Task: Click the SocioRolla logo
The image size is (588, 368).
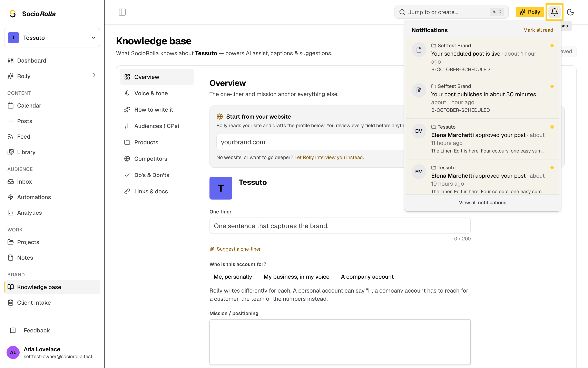Action: pyautogui.click(x=32, y=14)
